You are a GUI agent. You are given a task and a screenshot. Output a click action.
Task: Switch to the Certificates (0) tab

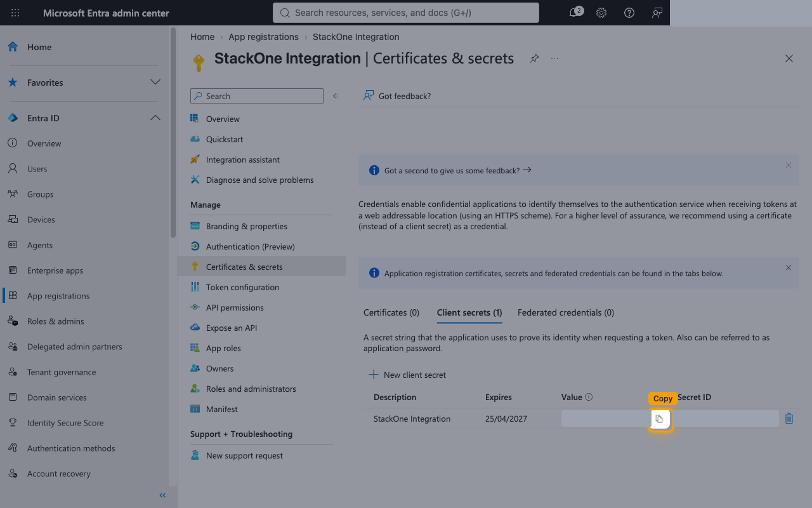[391, 312]
